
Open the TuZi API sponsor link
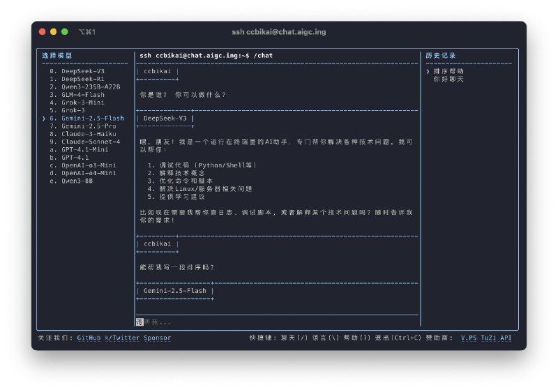[x=498, y=338]
